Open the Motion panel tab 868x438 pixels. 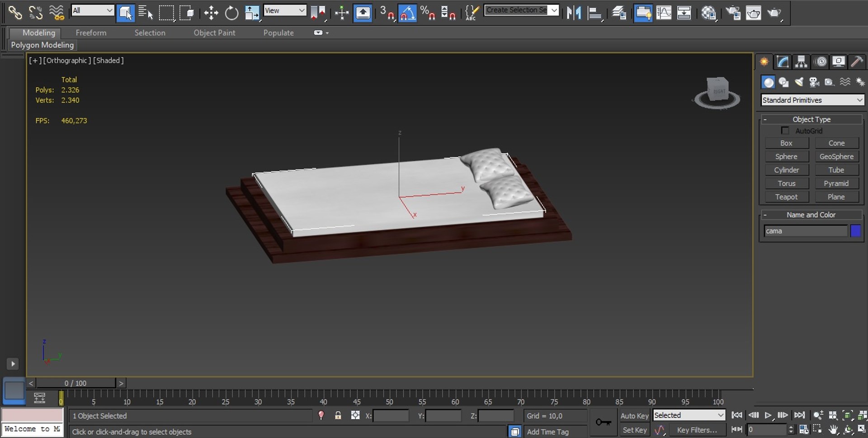(x=821, y=61)
